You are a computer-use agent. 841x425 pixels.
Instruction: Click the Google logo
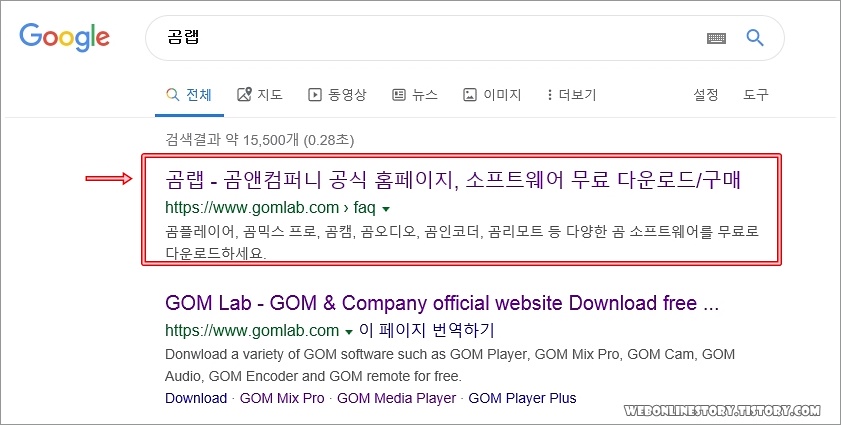click(64, 37)
